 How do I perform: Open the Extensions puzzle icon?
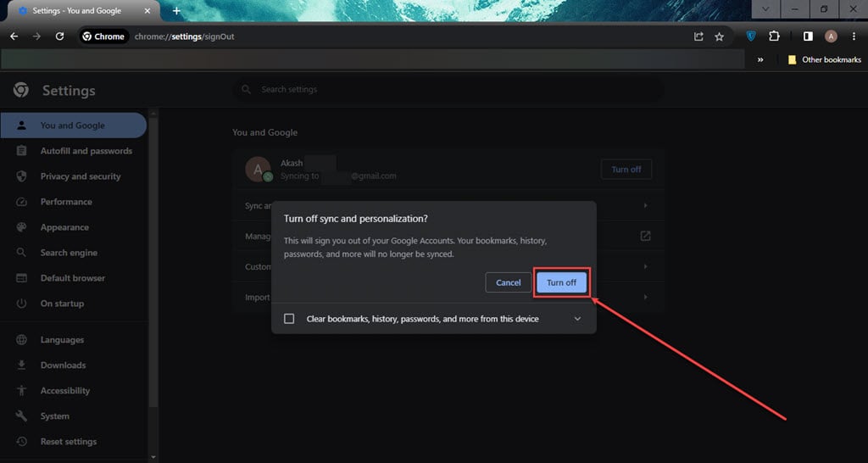tap(774, 36)
